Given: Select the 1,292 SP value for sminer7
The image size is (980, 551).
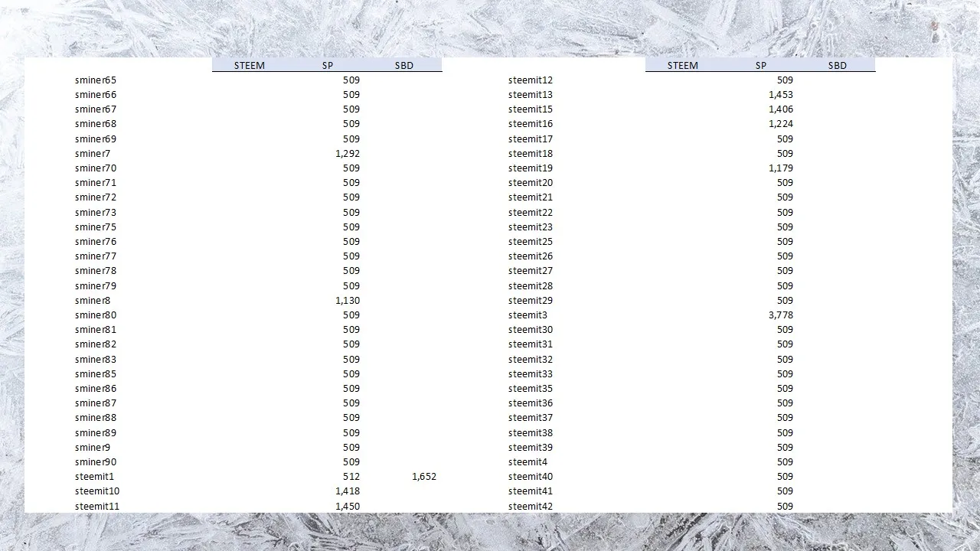Looking at the screenshot, I should pos(348,153).
